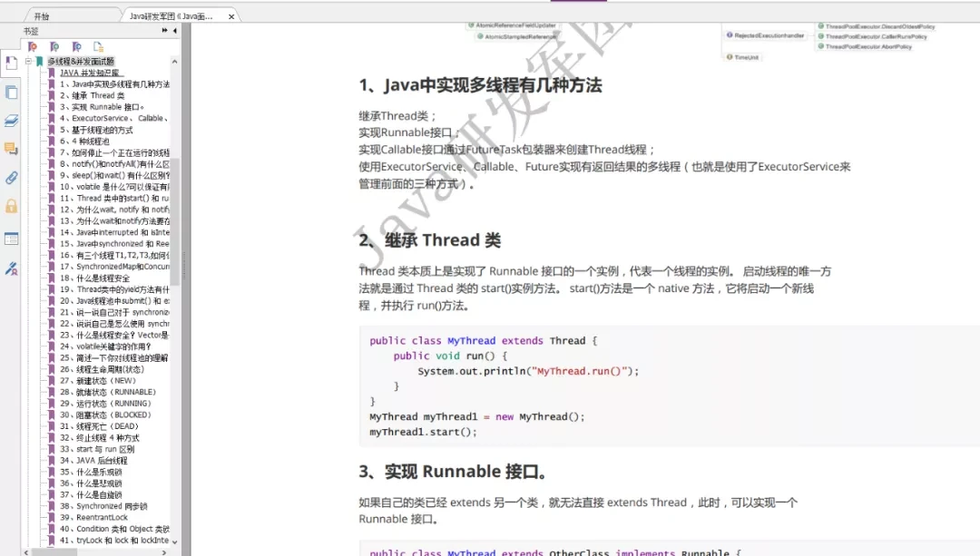Open bookmark 40、Condition 类和 Object 类
This screenshot has width=980, height=556.
(114, 529)
